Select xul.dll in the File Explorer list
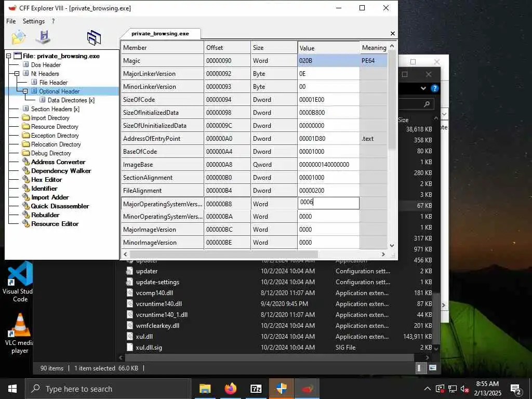The height and width of the screenshot is (399, 532). coord(144,337)
